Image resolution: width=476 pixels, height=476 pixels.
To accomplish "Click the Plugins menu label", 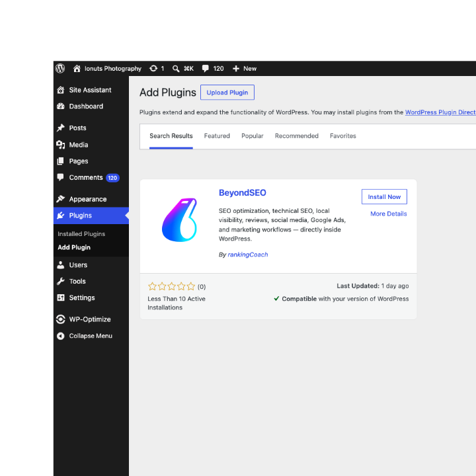I will coord(81,216).
